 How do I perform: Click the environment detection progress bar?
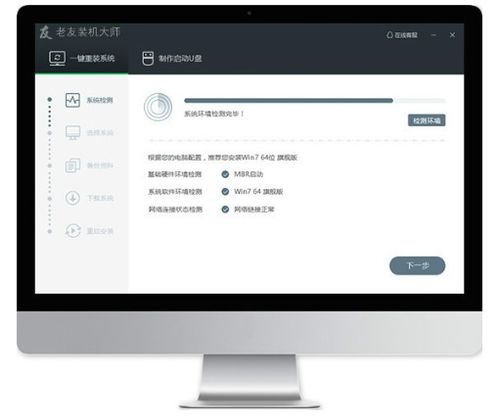coord(314,100)
